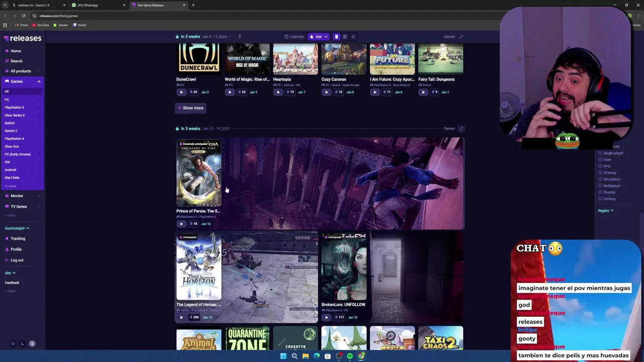Open Taxi Chaos 2 game thumbnail
This screenshot has width=644, height=362.
click(x=441, y=338)
